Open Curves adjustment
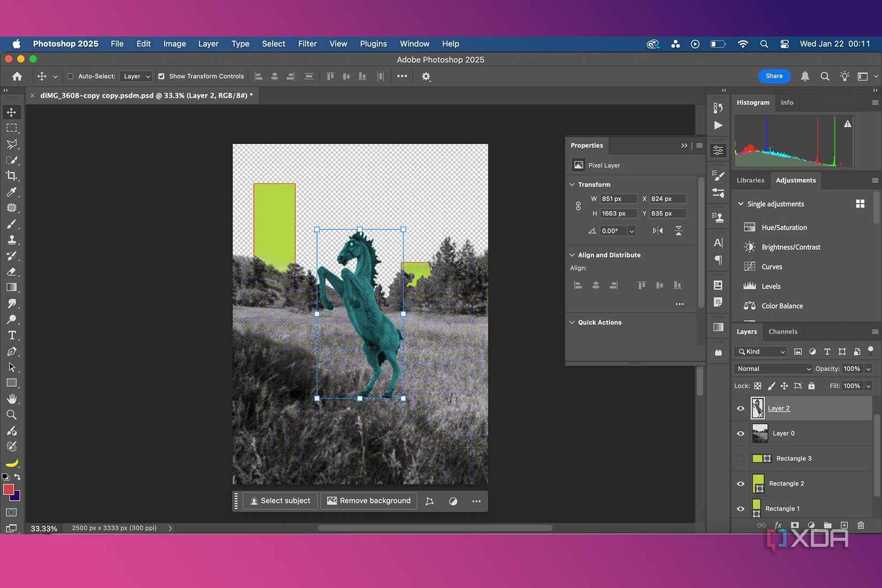882x588 pixels. pos(771,267)
